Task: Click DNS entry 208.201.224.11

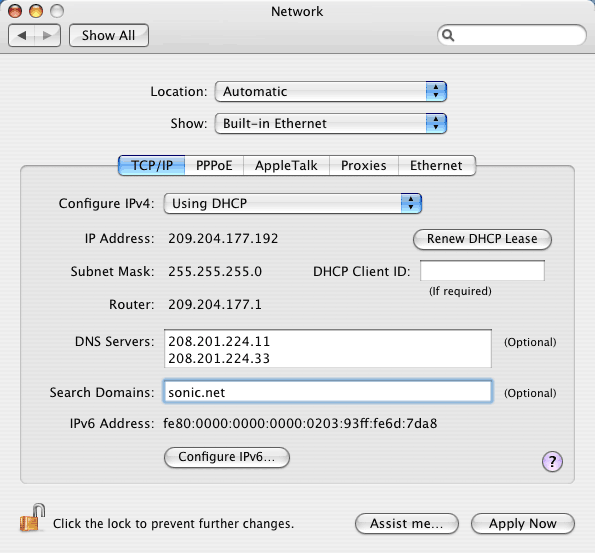Action: click(219, 342)
